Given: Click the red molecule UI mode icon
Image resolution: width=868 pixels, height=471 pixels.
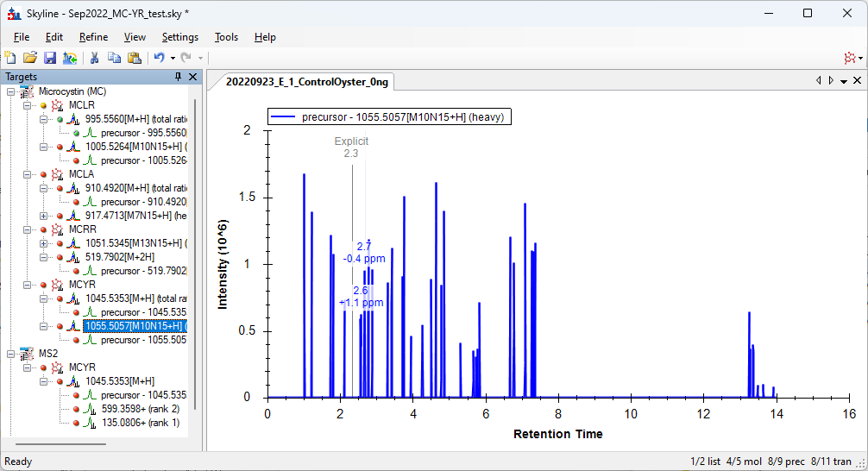Looking at the screenshot, I should click(x=852, y=58).
